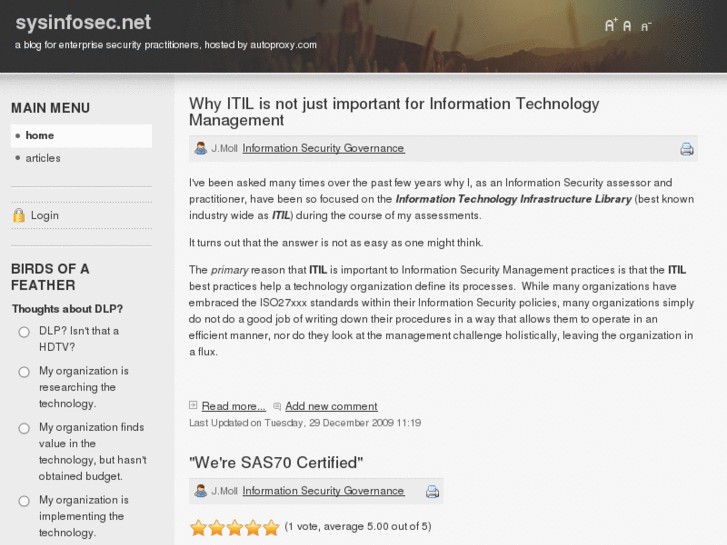Select "implementing the technology" poll option
The height and width of the screenshot is (545, 727).
pyautogui.click(x=24, y=501)
